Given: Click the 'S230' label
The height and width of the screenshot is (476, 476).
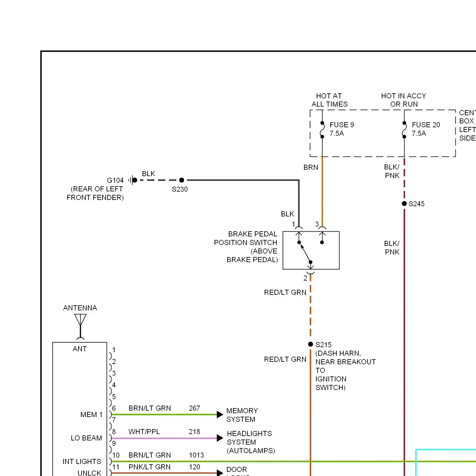Looking at the screenshot, I should click(x=180, y=189).
